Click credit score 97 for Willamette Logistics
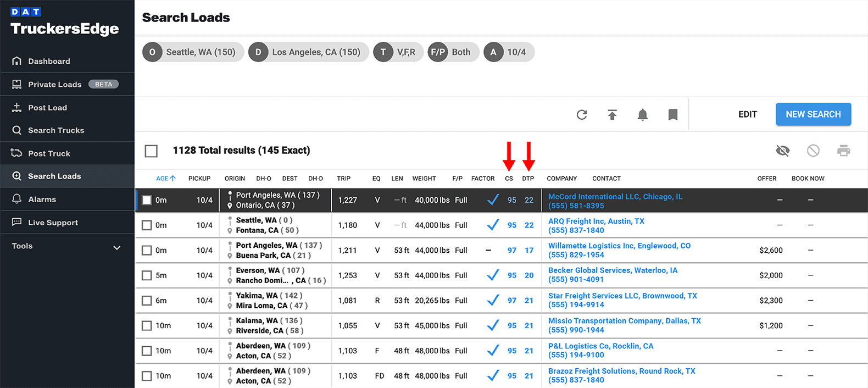The image size is (868, 388). click(x=512, y=251)
